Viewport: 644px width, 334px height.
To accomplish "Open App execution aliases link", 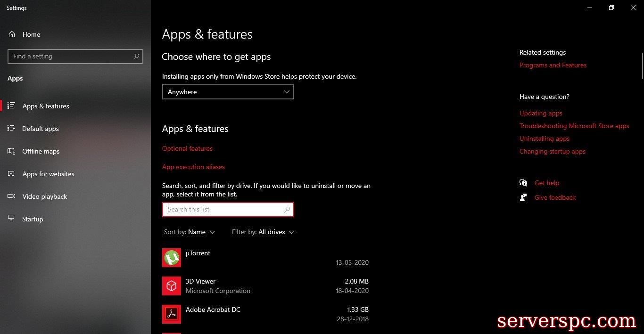I will [193, 167].
